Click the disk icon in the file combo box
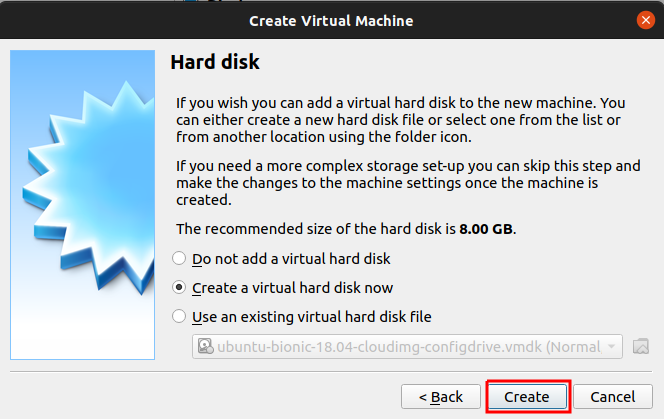This screenshot has width=664, height=419. pyautogui.click(x=204, y=347)
